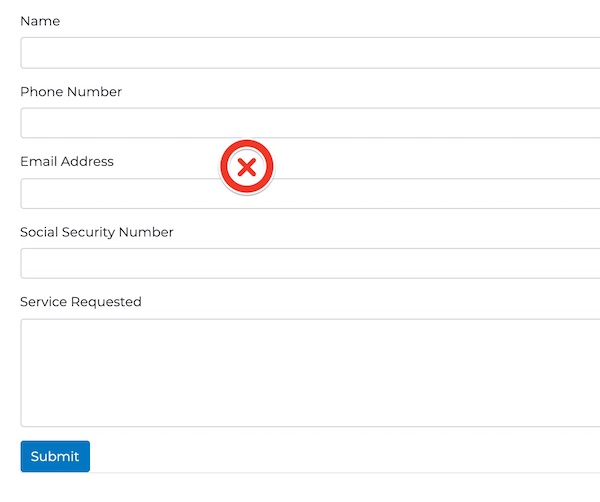
Task: Focus the Name input field
Action: (310, 53)
